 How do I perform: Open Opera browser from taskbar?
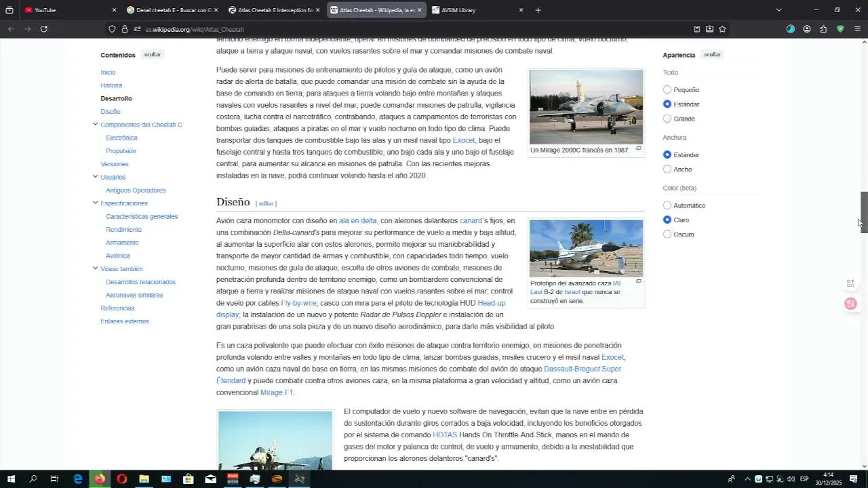tap(122, 479)
